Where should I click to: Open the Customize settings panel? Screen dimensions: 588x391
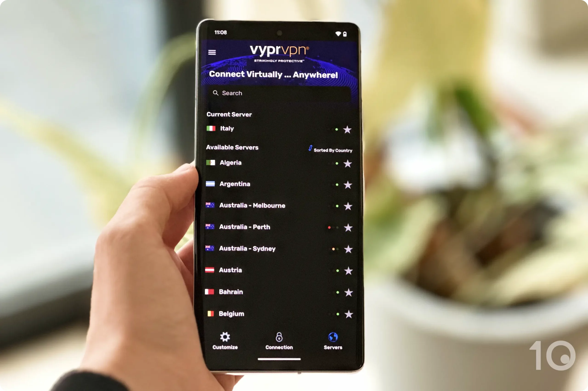click(225, 340)
